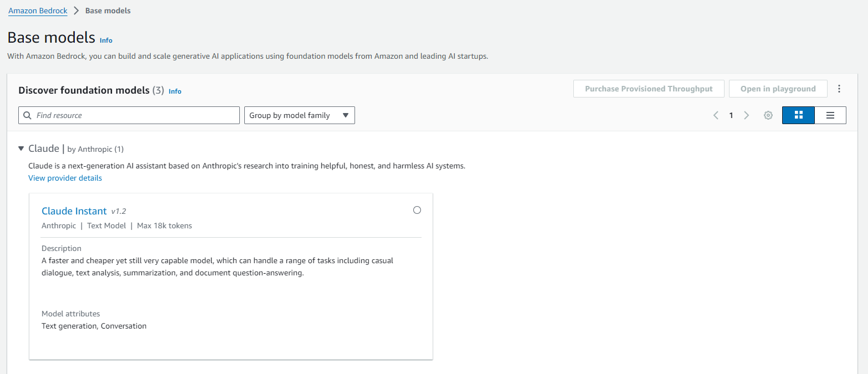The width and height of the screenshot is (868, 374).
Task: Click View provider details link
Action: (65, 178)
